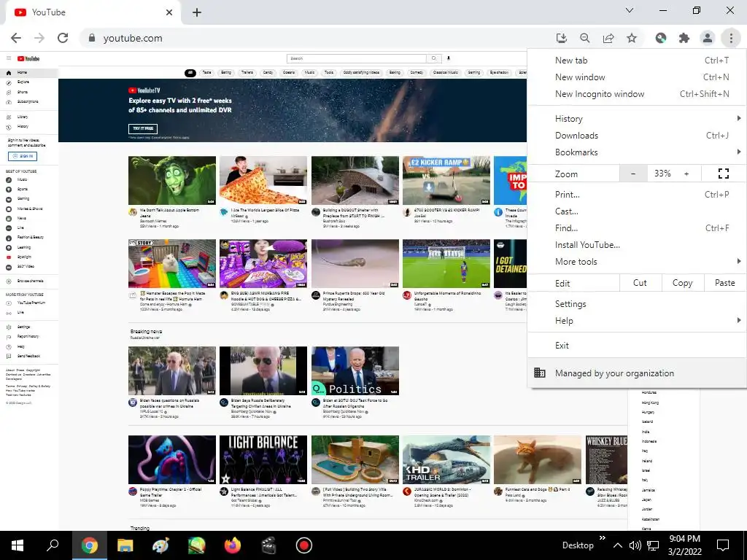This screenshot has width=747, height=560.
Task: Open Windows Start menu
Action: (18, 545)
